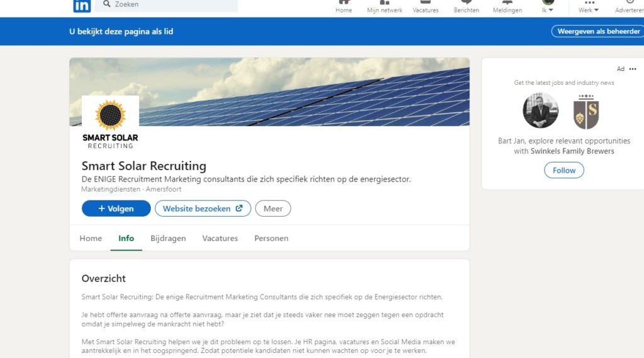Viewport: 644px width, 358px height.
Task: Open Berichten messaging
Action: pyautogui.click(x=466, y=6)
